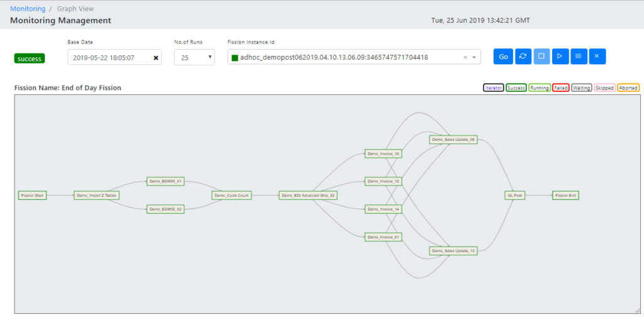This screenshot has height=317, width=644.
Task: Clear the selected Fission Instance Id
Action: click(465, 57)
